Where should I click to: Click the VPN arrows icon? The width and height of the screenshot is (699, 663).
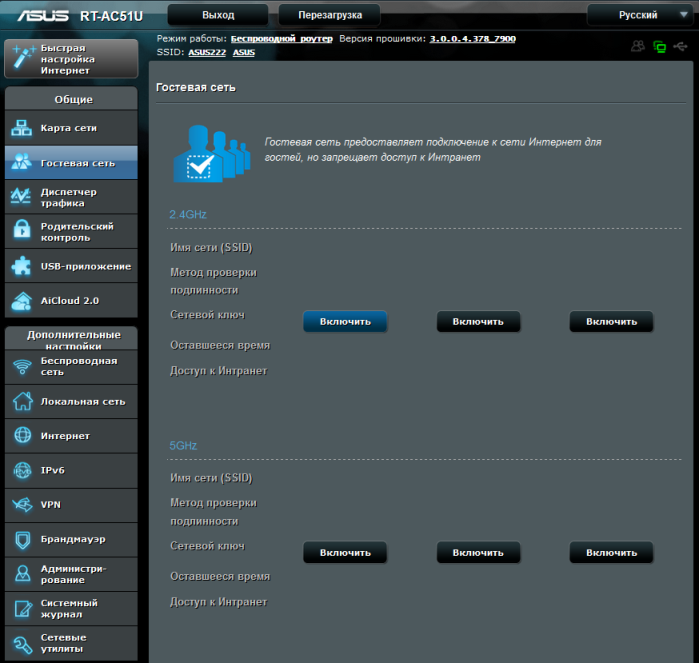[x=22, y=504]
